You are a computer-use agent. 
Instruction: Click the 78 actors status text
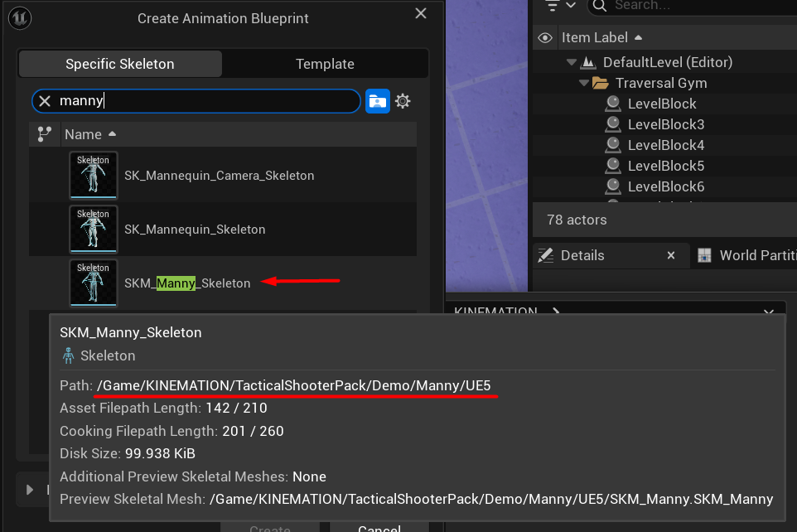577,220
